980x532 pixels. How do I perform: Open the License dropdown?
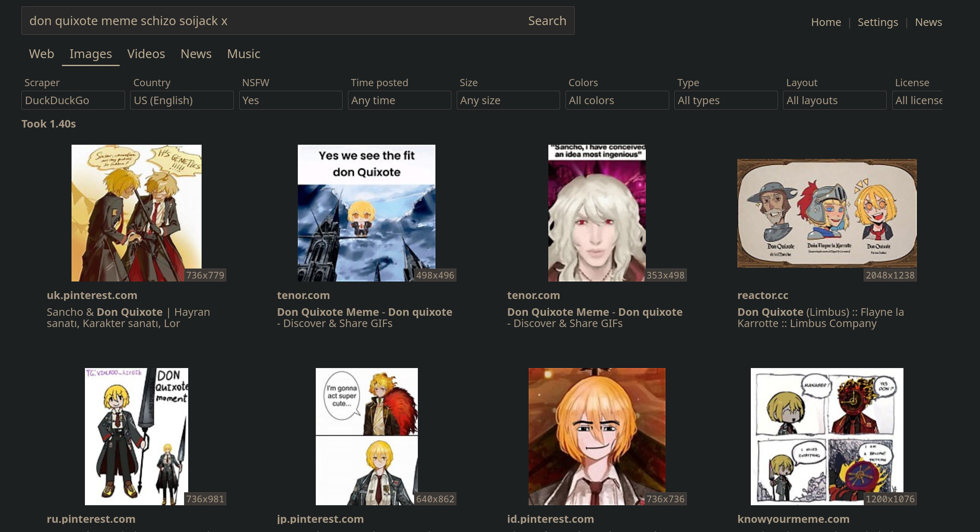click(917, 100)
